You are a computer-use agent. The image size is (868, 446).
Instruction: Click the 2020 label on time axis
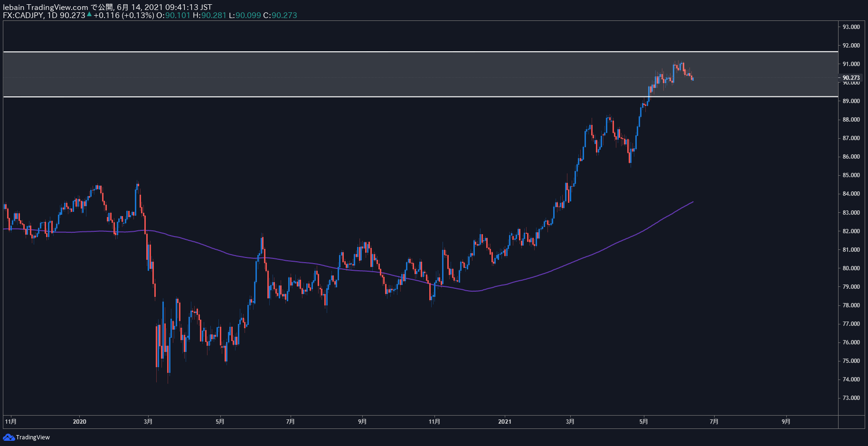(x=80, y=422)
